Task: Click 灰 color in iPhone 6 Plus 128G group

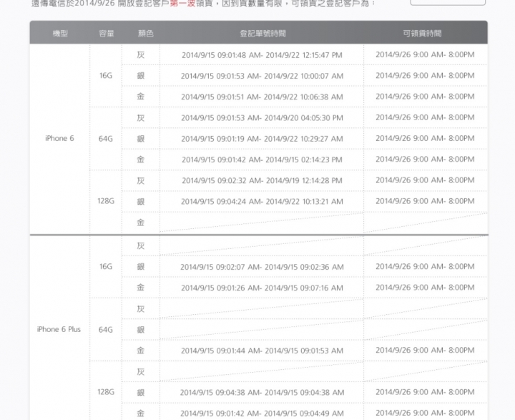Action: (x=141, y=371)
